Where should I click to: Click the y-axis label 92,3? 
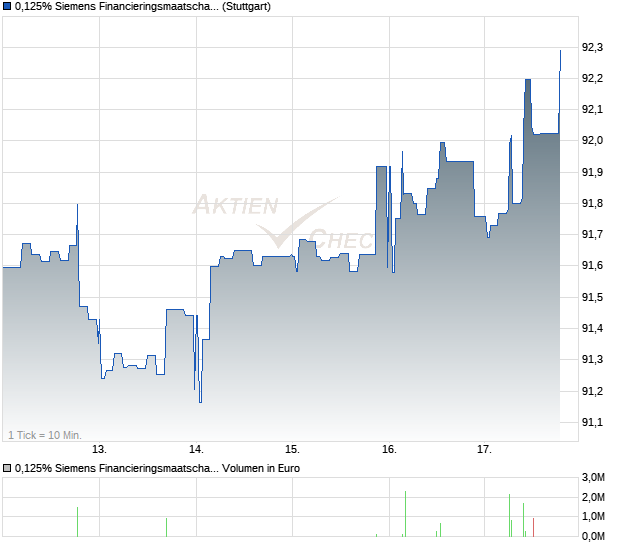click(x=592, y=47)
